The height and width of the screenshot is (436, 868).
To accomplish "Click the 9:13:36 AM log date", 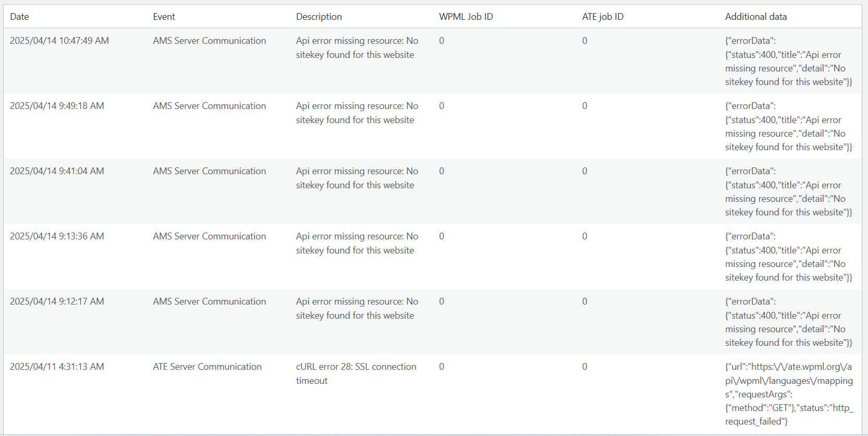I will point(57,236).
